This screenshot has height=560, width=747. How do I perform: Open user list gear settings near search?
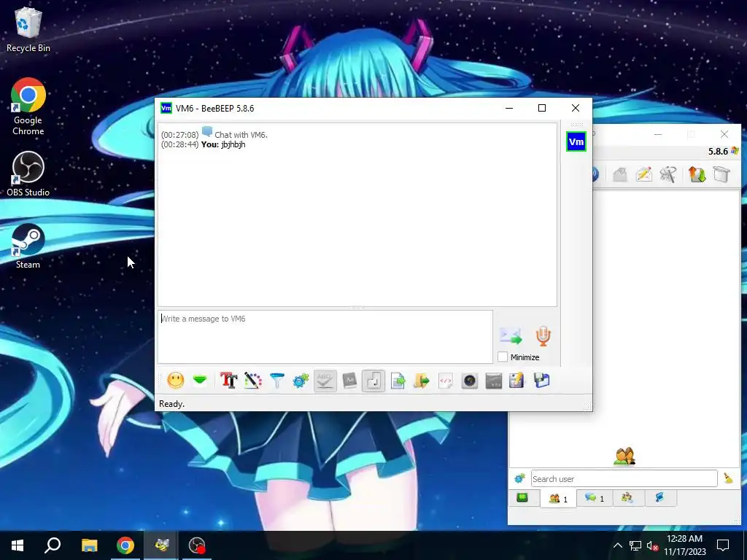pyautogui.click(x=519, y=478)
